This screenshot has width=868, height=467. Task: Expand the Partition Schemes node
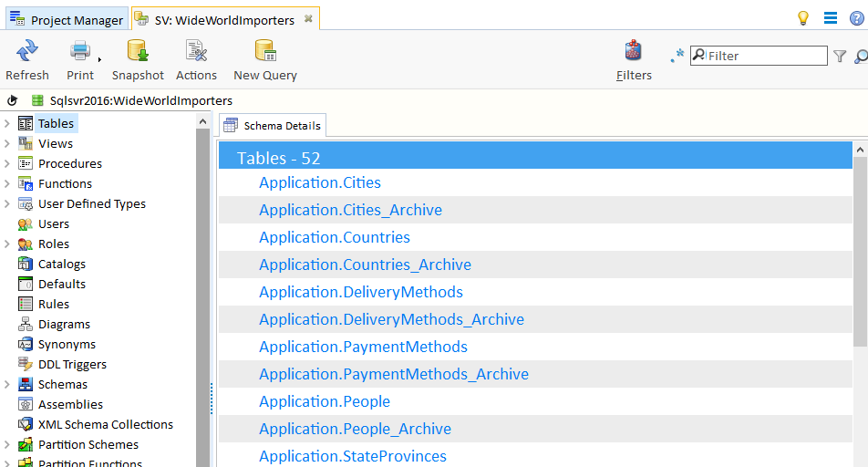click(6, 444)
